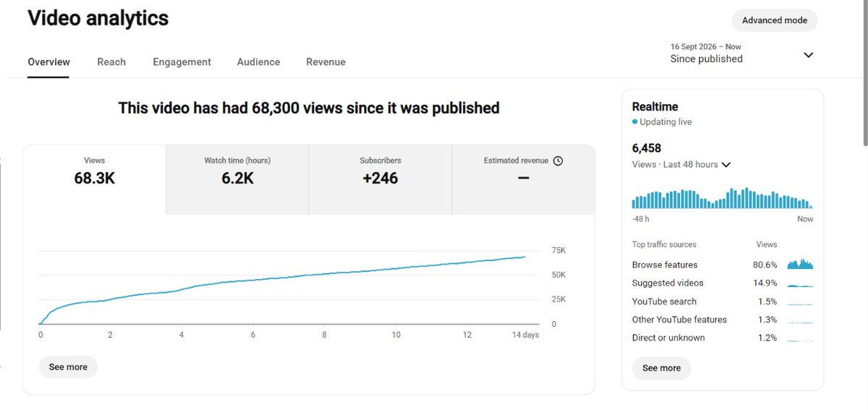Click See more in the Realtime panel
The width and height of the screenshot is (868, 410).
coord(661,368)
